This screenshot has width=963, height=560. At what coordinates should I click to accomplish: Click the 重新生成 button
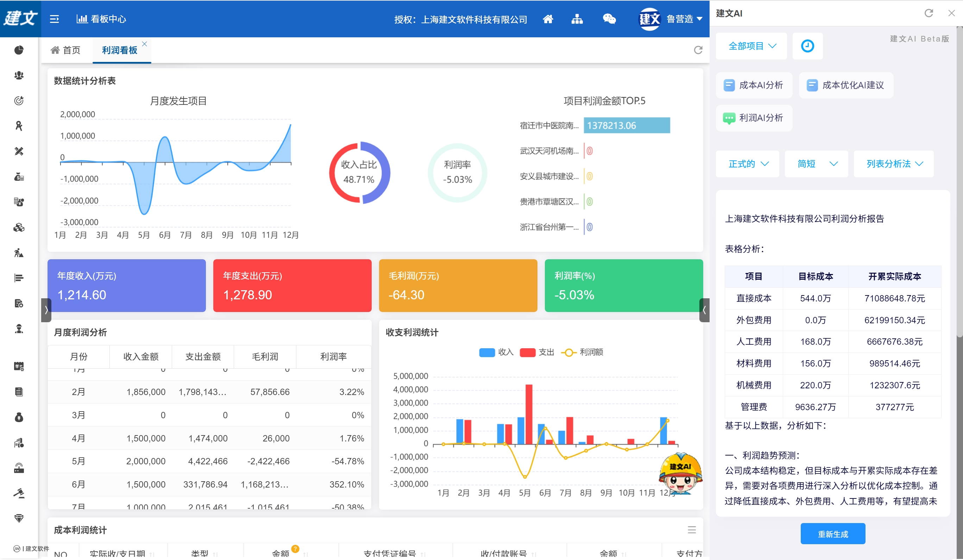point(832,534)
